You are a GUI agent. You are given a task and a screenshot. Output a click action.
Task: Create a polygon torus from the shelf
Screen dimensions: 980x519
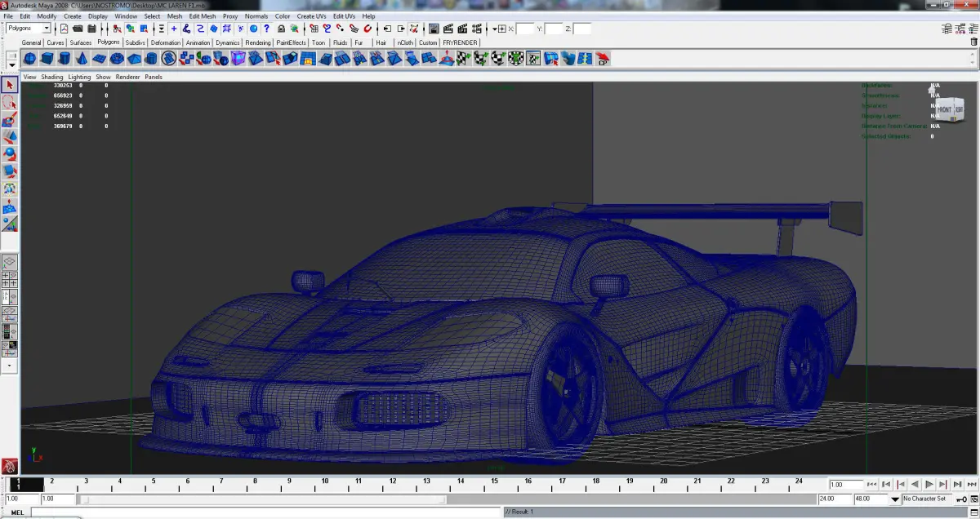[118, 58]
